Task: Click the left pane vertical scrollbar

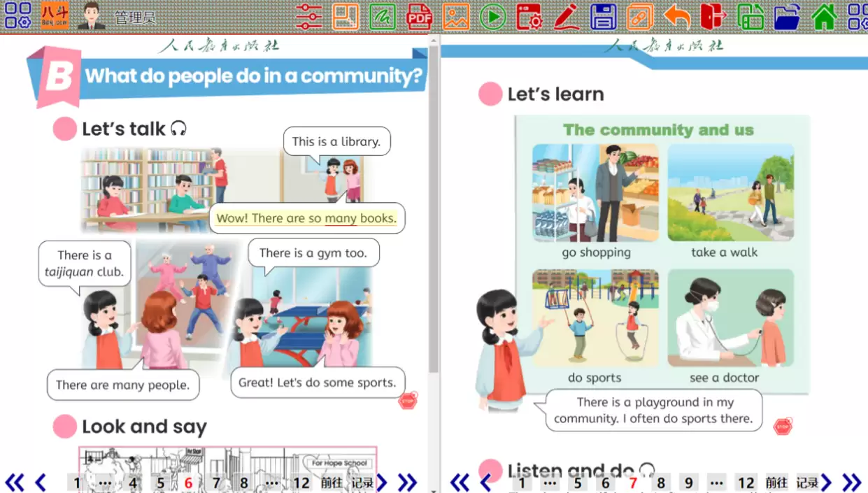Action: tap(434, 210)
